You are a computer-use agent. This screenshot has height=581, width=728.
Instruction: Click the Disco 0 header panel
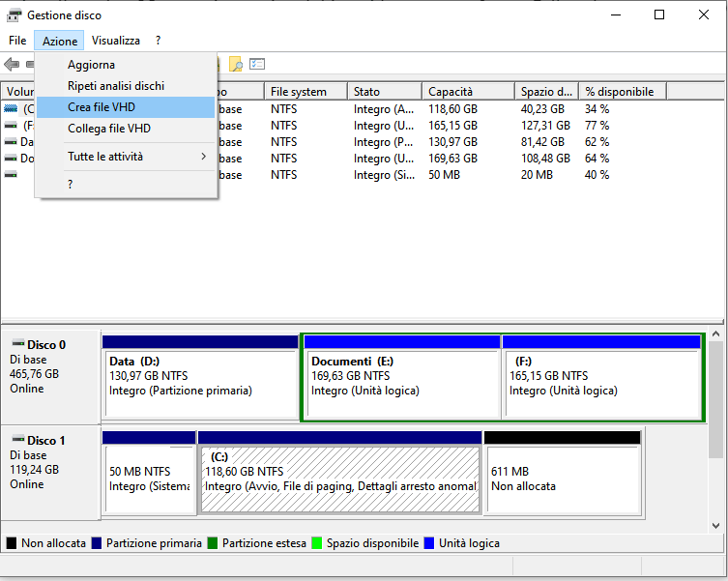pos(50,376)
